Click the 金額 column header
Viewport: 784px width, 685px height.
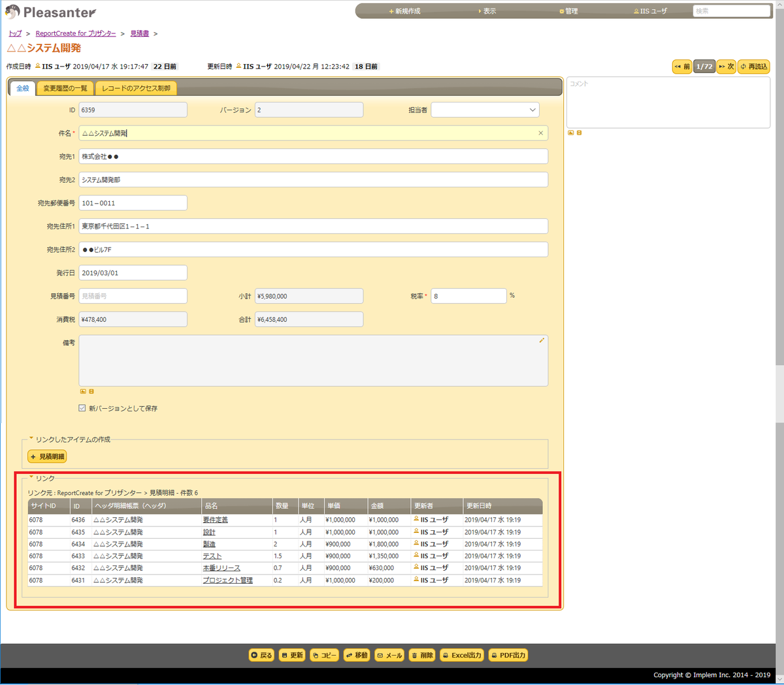(389, 506)
